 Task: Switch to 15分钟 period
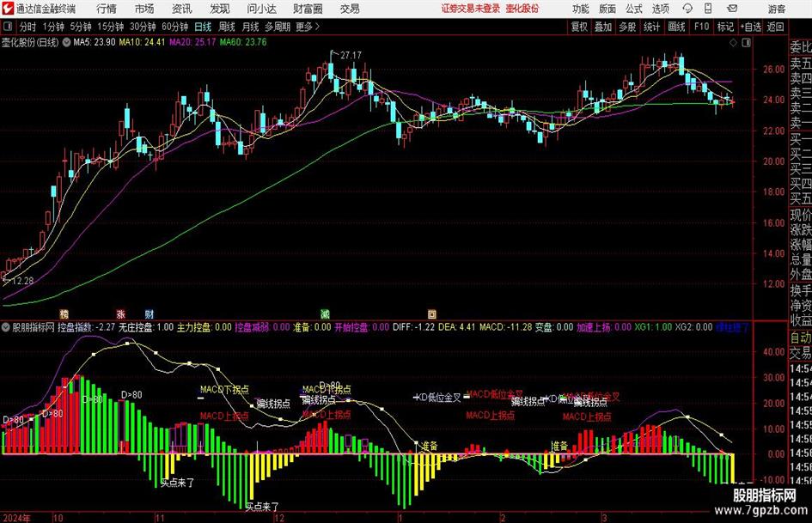[x=110, y=27]
